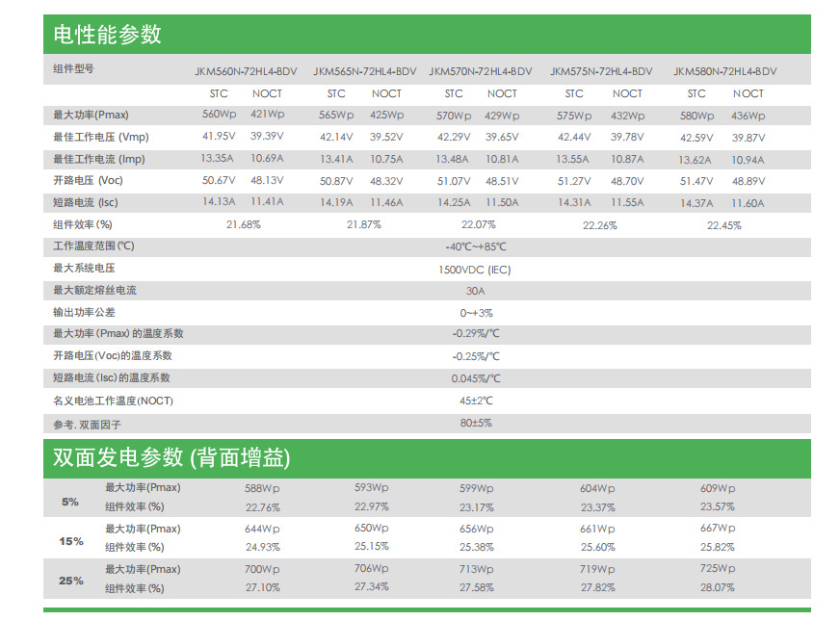Click the 21.68% efficiency value
The image size is (840, 621).
[243, 225]
